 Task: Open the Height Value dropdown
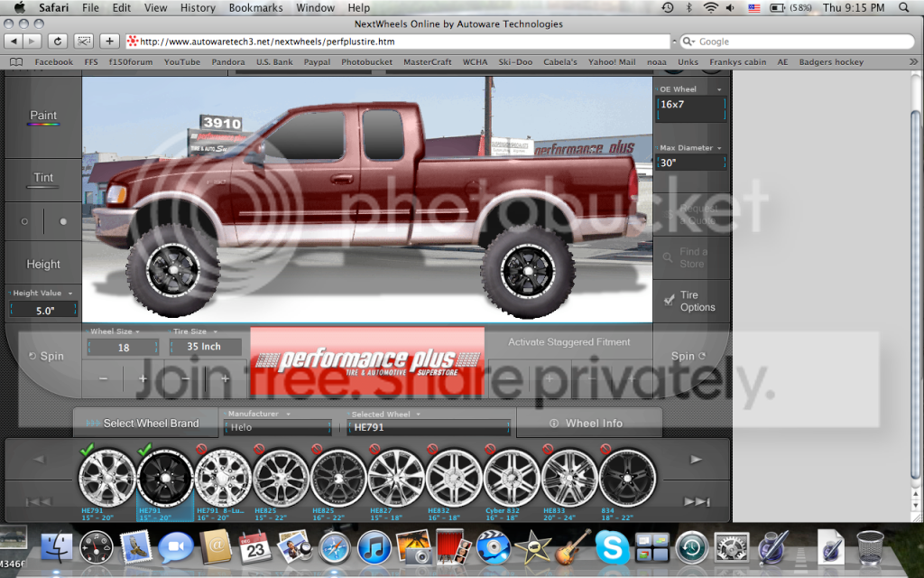pos(70,294)
